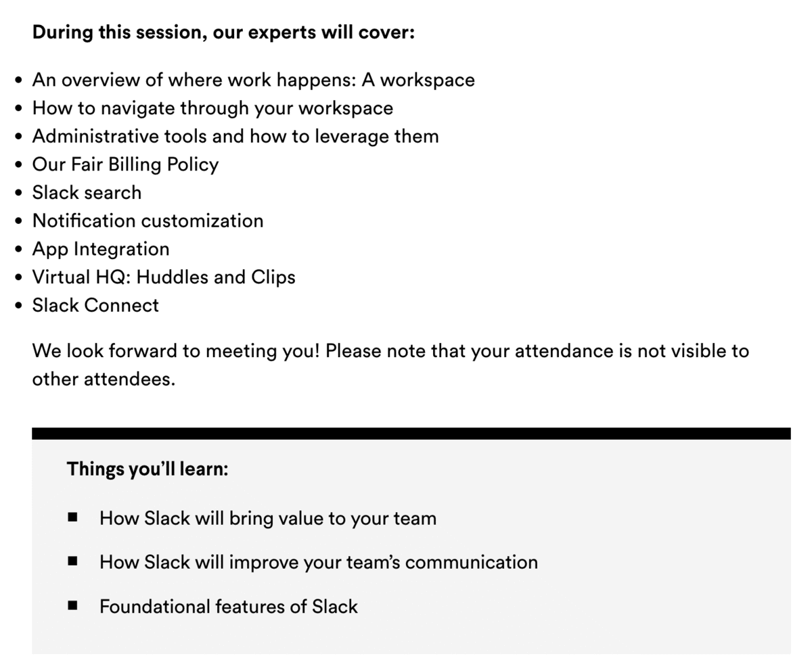Click the "We look forward to meeting you" sentence
Image resolution: width=812 pixels, height=671 pixels.
[390, 351]
